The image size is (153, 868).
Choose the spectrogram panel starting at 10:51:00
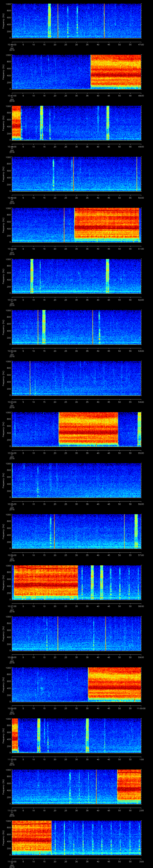(x=76, y=276)
